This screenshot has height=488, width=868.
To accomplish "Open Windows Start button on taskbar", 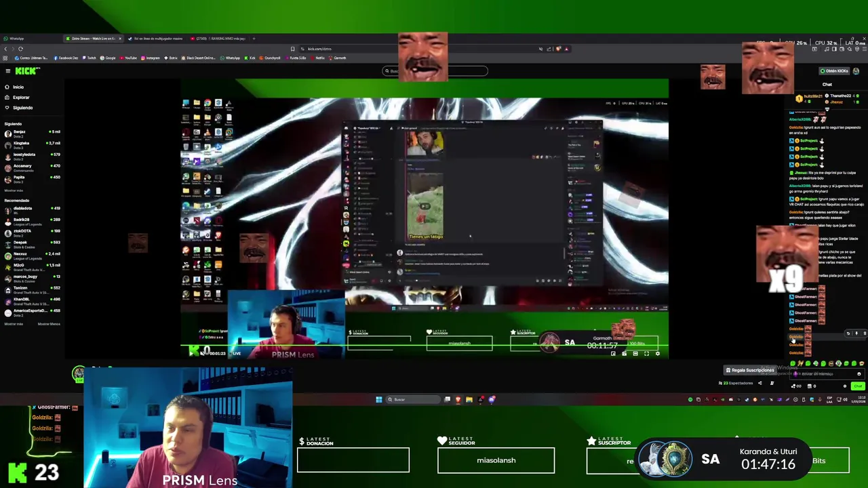I will 379,399.
